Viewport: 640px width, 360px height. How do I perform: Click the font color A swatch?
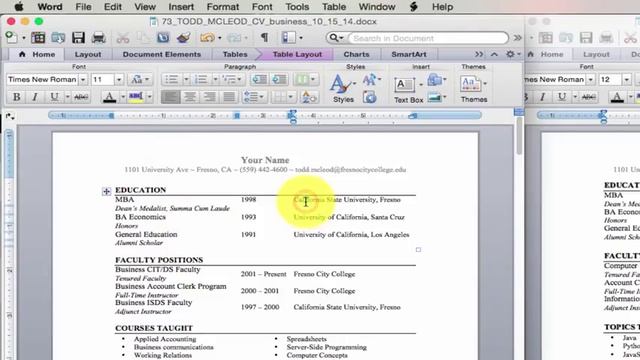[x=109, y=97]
